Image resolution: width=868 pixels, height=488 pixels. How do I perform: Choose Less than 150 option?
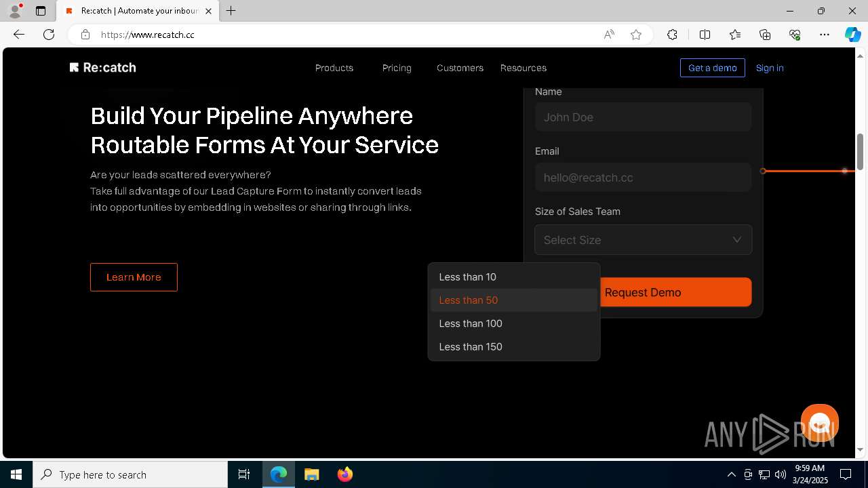[x=514, y=346]
